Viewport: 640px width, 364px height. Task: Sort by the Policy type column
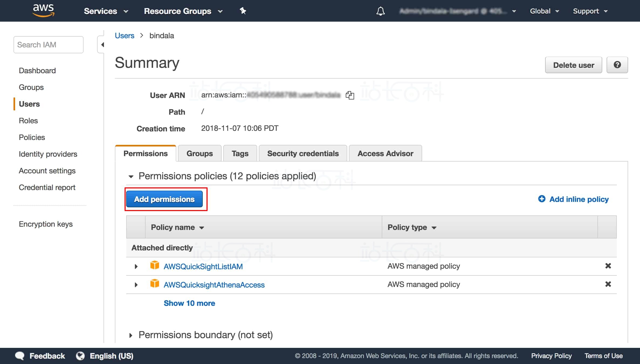[412, 227]
